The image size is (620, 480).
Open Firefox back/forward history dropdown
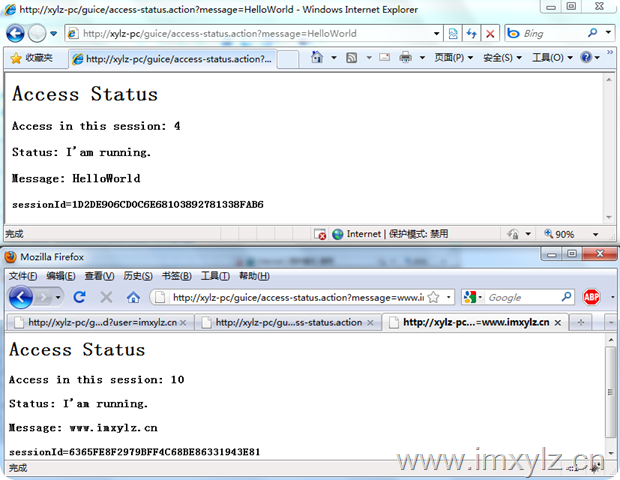(x=58, y=297)
